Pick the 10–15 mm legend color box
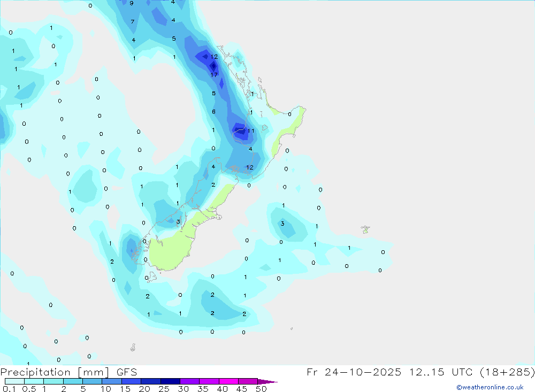This screenshot has height=392, width=535. [112, 381]
